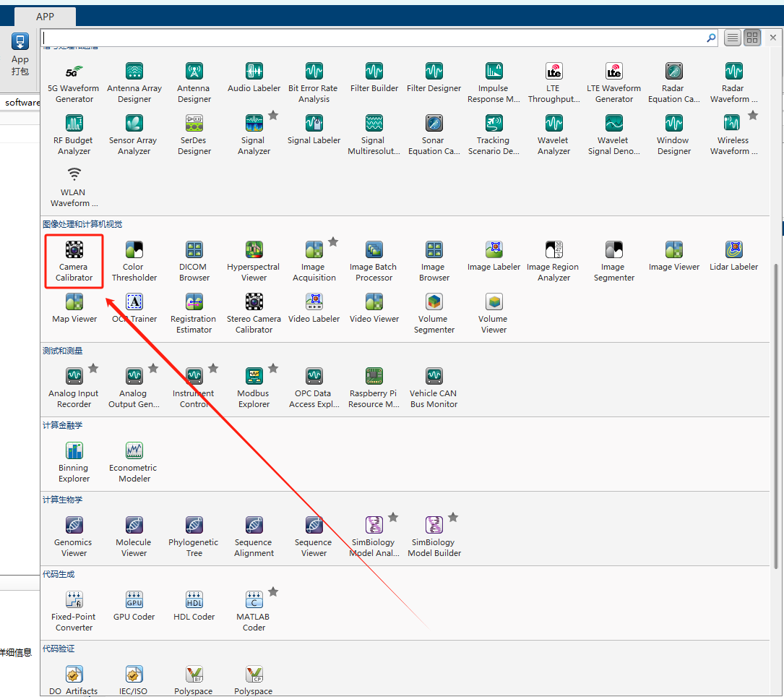
Task: Switch gallery to grid view
Action: pyautogui.click(x=752, y=38)
